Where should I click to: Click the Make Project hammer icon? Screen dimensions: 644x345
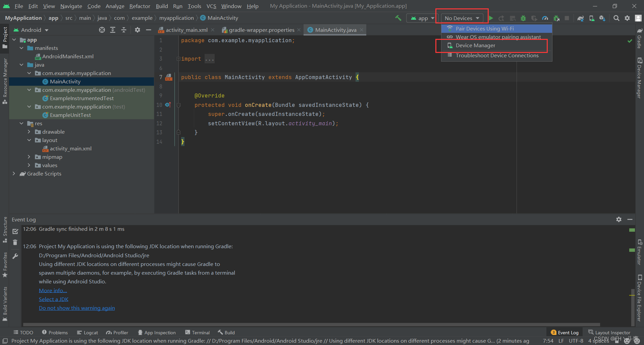[x=398, y=18]
